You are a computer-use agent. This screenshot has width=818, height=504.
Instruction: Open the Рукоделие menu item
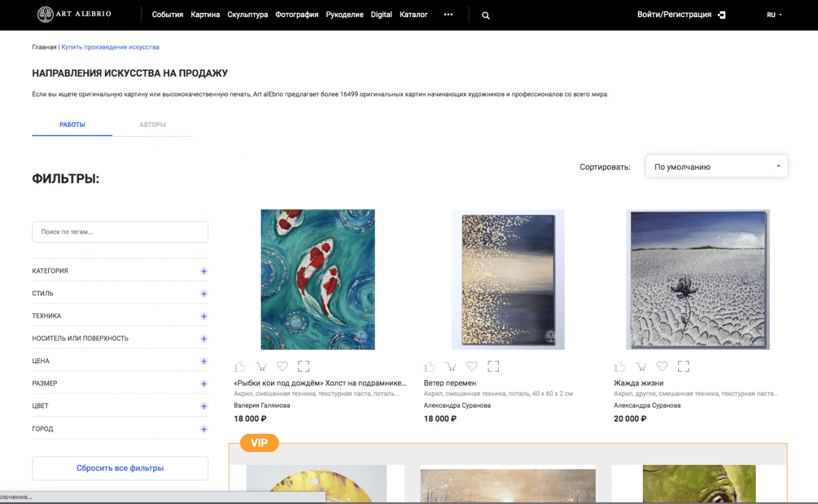click(344, 15)
